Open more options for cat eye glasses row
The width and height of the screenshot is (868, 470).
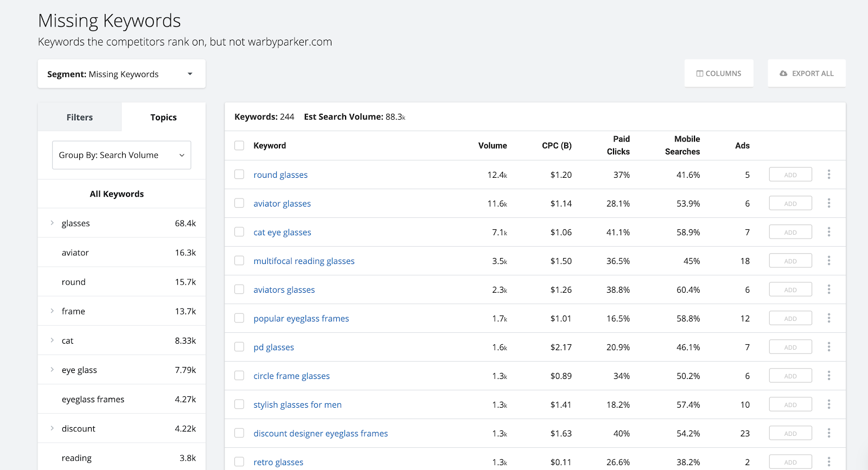829,232
